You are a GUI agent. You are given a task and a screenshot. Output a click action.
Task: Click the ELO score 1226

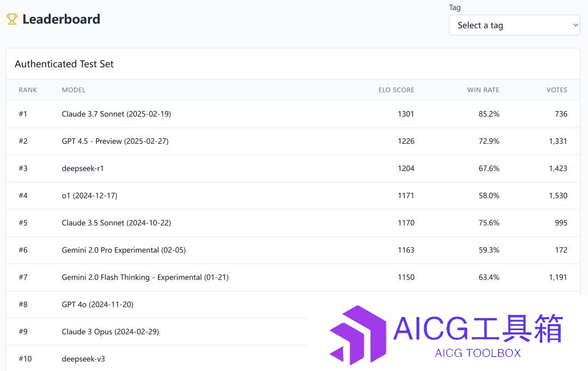click(406, 142)
